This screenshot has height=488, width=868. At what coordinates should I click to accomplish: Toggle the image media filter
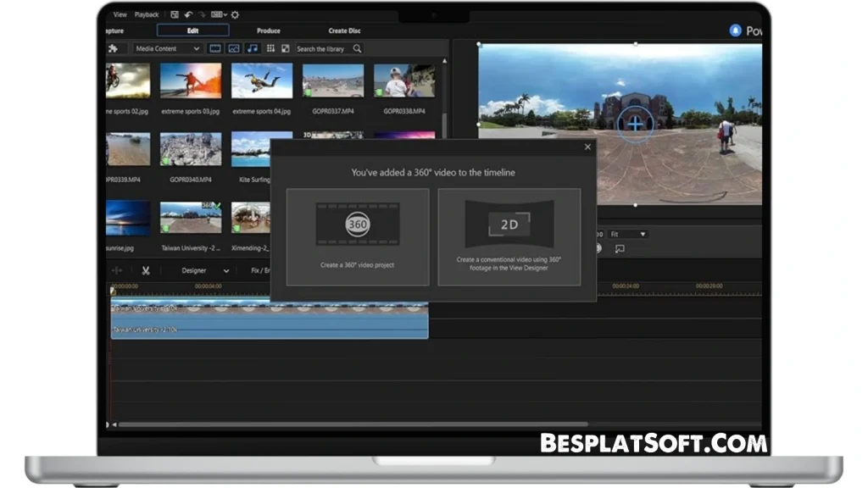pyautogui.click(x=234, y=49)
